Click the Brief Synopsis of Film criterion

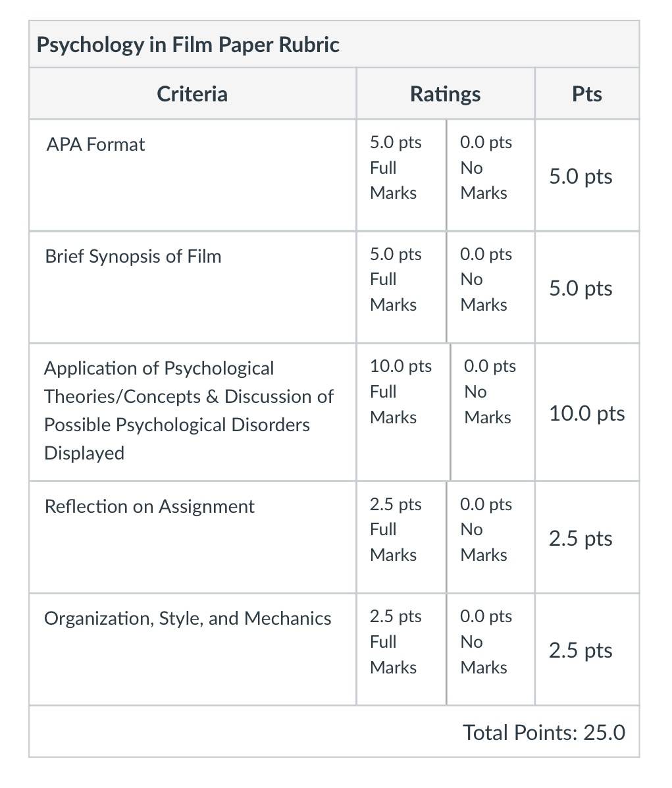(x=133, y=256)
